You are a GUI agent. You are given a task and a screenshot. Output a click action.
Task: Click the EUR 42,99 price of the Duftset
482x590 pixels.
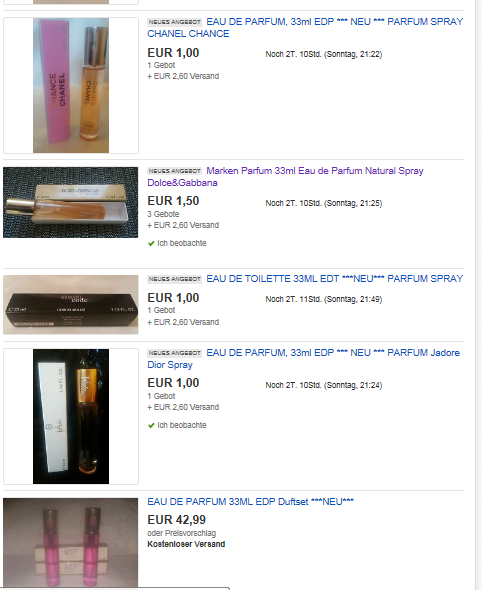pos(176,520)
